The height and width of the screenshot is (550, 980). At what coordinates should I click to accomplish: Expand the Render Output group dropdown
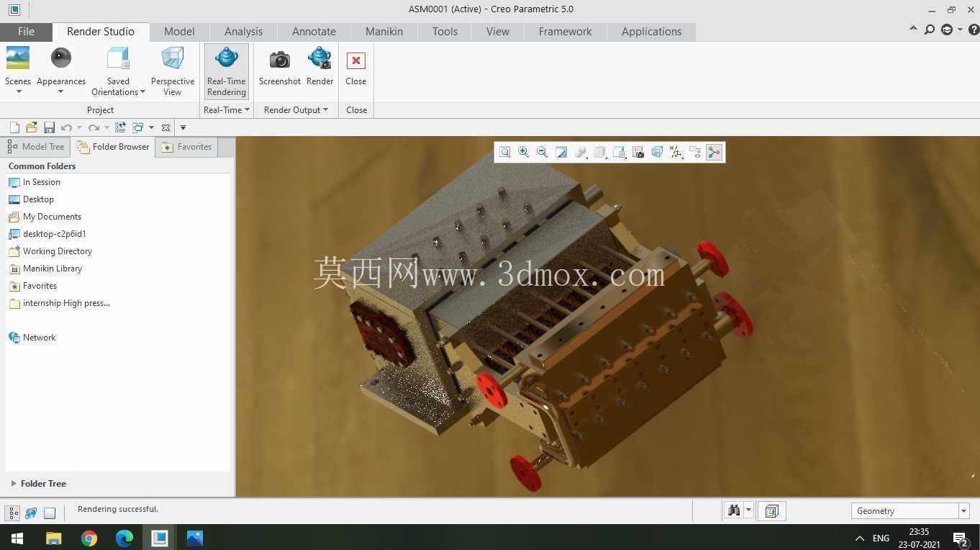(x=296, y=109)
